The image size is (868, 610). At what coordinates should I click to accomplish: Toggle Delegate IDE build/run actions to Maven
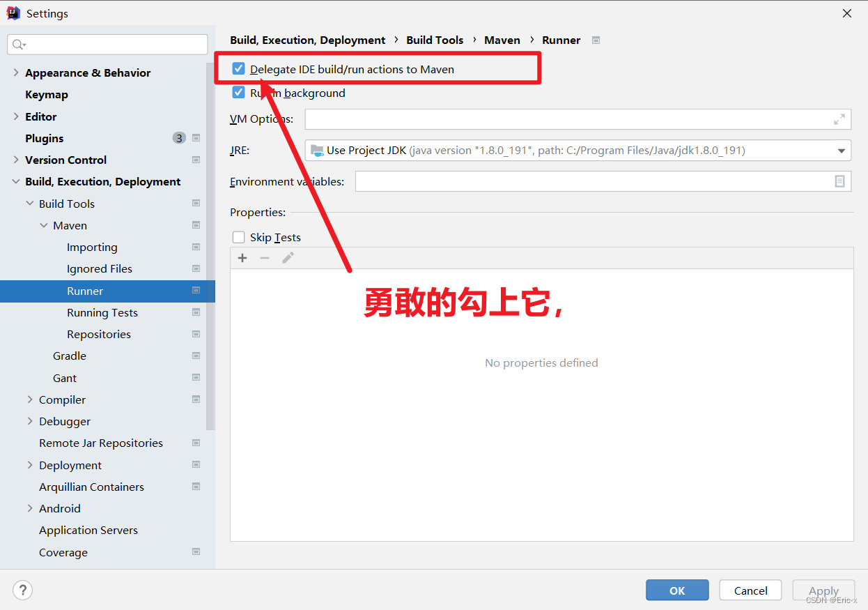click(x=239, y=69)
